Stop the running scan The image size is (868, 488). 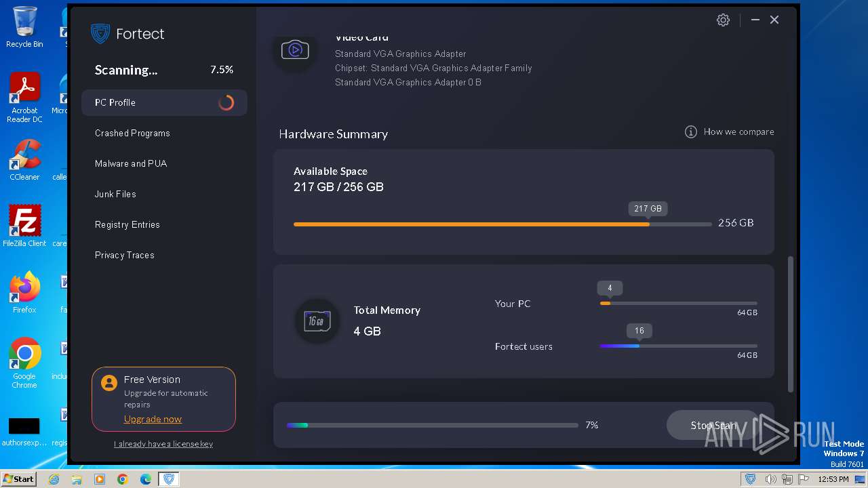[713, 425]
